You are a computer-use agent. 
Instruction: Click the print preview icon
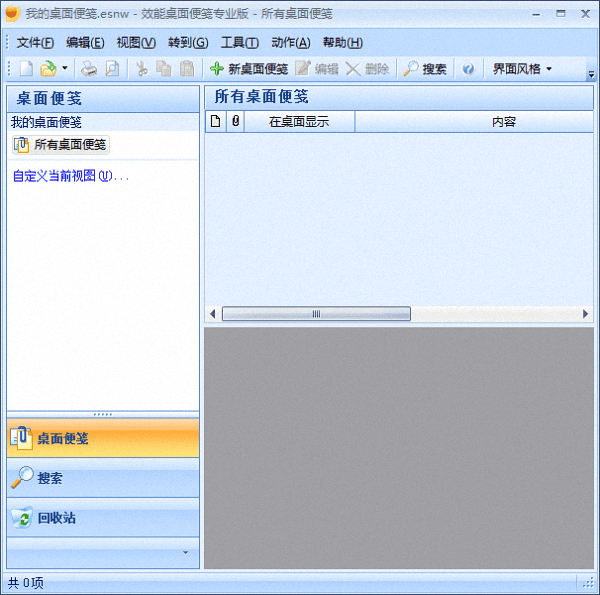pyautogui.click(x=112, y=69)
